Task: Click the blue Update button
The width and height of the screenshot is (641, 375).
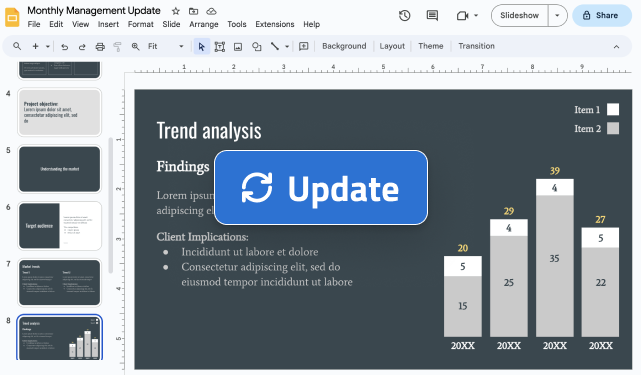Action: (x=321, y=188)
